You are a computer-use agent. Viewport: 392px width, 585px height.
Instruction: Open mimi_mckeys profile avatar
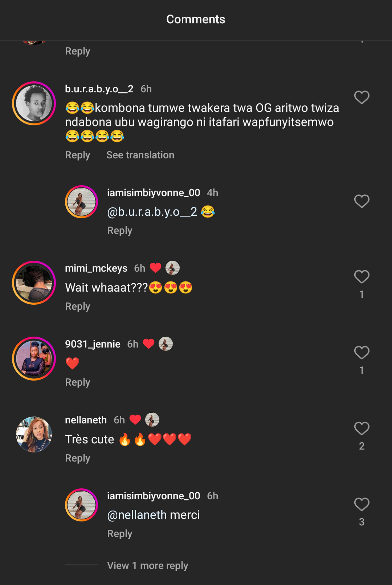[34, 283]
